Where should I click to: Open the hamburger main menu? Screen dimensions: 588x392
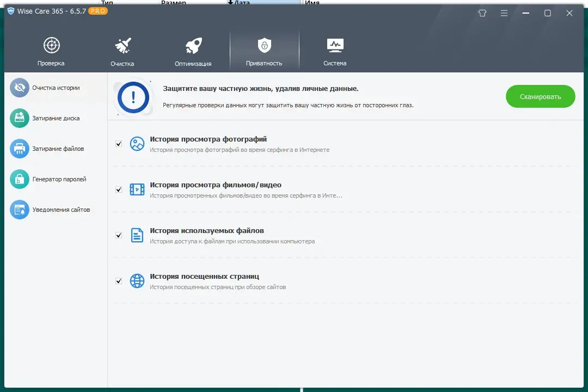pos(504,13)
